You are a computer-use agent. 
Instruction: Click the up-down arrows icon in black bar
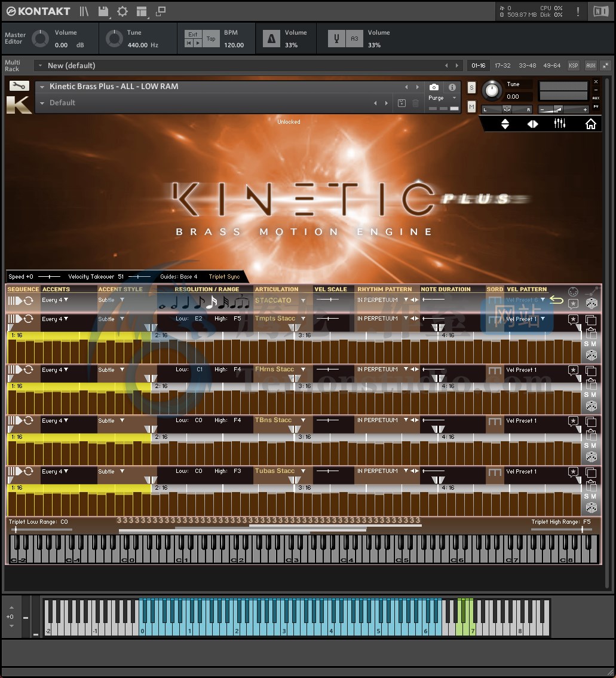(505, 124)
